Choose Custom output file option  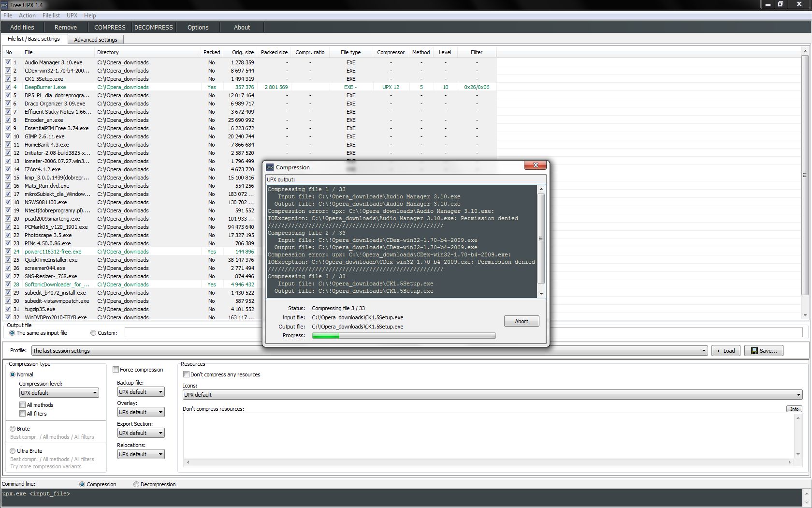93,333
